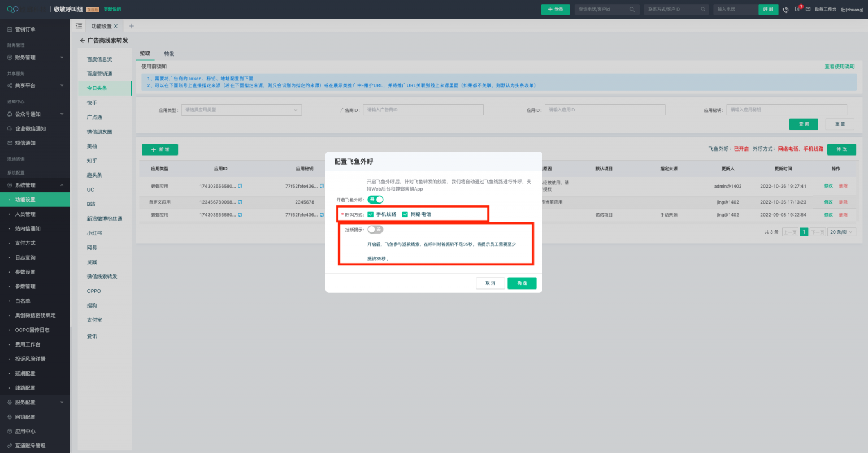
Task: Click the 广告商ID input field
Action: pyautogui.click(x=423, y=110)
